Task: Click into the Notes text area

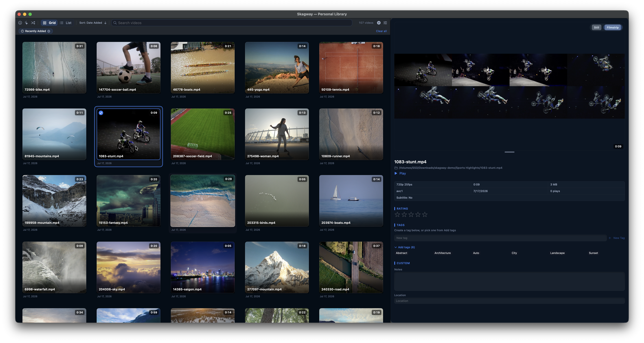Action: [x=510, y=281]
